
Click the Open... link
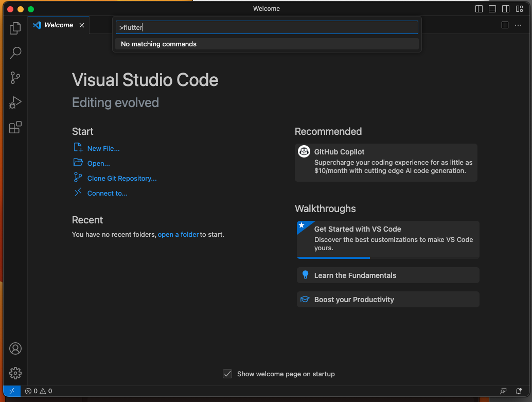[x=98, y=163]
